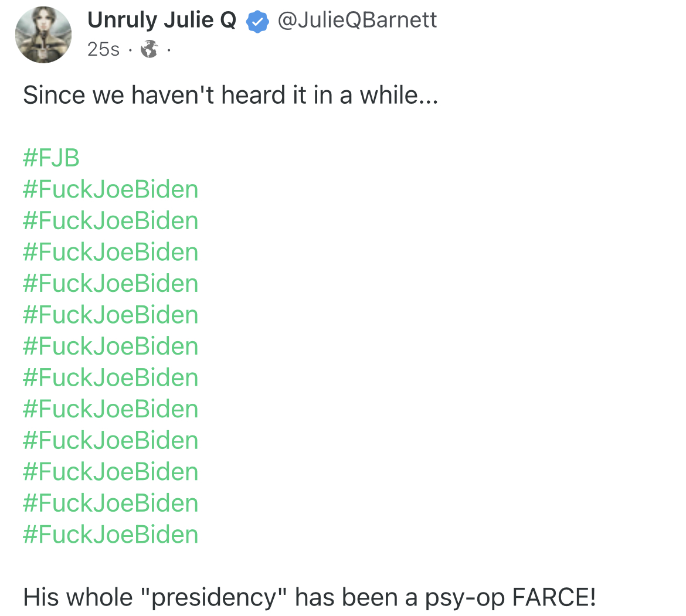
Task: Click the globe public visibility icon
Action: click(150, 50)
